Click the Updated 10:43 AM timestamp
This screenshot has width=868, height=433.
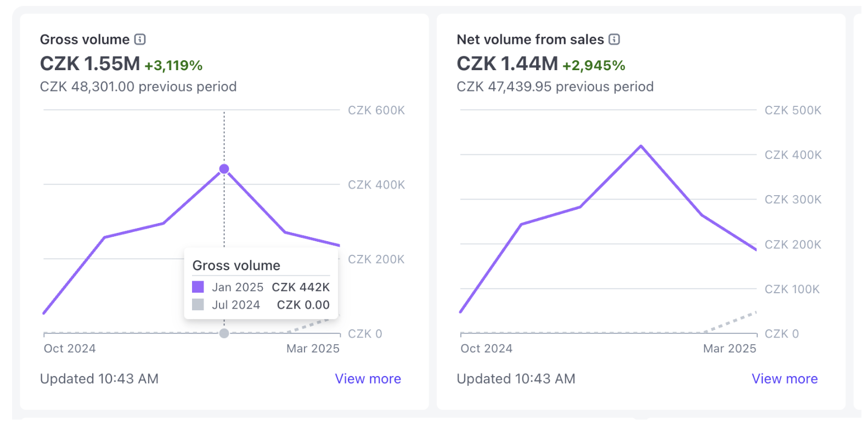[99, 378]
